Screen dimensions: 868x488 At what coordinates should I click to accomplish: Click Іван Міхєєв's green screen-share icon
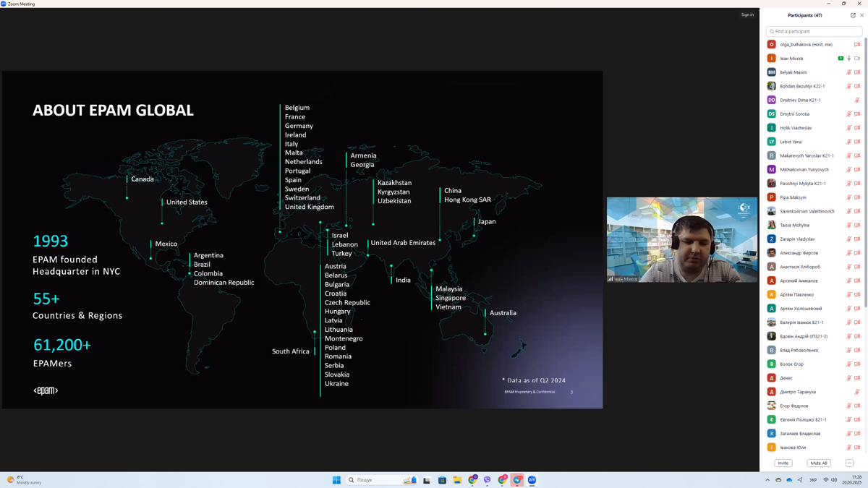841,59
